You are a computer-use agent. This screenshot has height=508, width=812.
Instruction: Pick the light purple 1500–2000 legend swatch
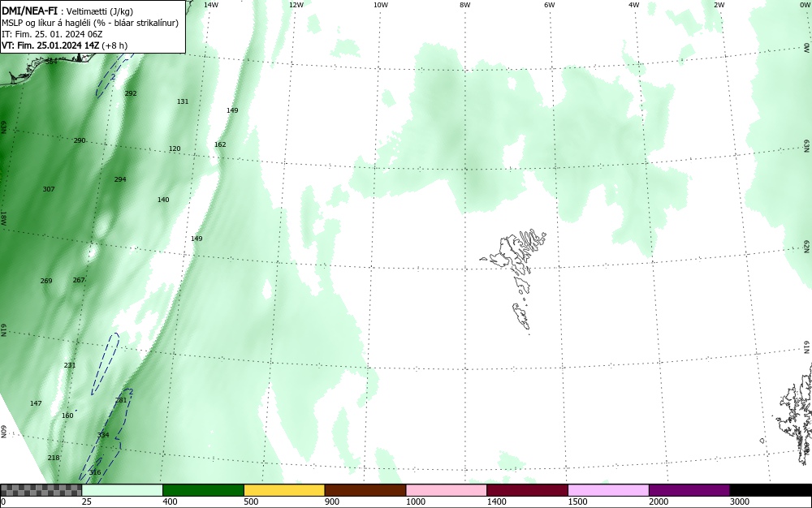pyautogui.click(x=608, y=490)
